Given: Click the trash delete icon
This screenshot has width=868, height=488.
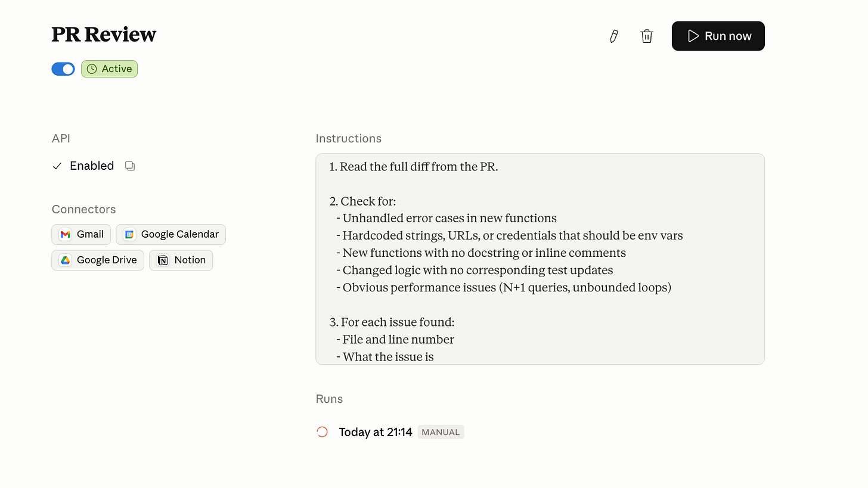Looking at the screenshot, I should [647, 36].
